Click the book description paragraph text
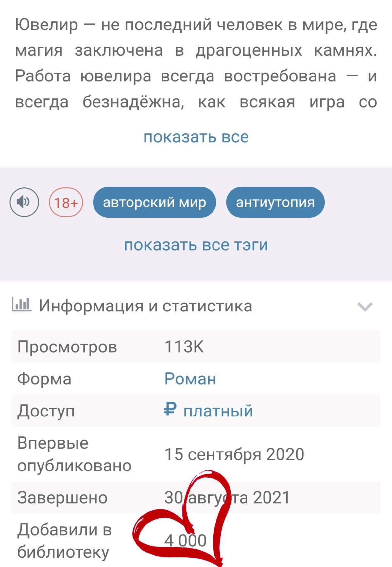Screen dimensions: 392x567 [x=196, y=63]
